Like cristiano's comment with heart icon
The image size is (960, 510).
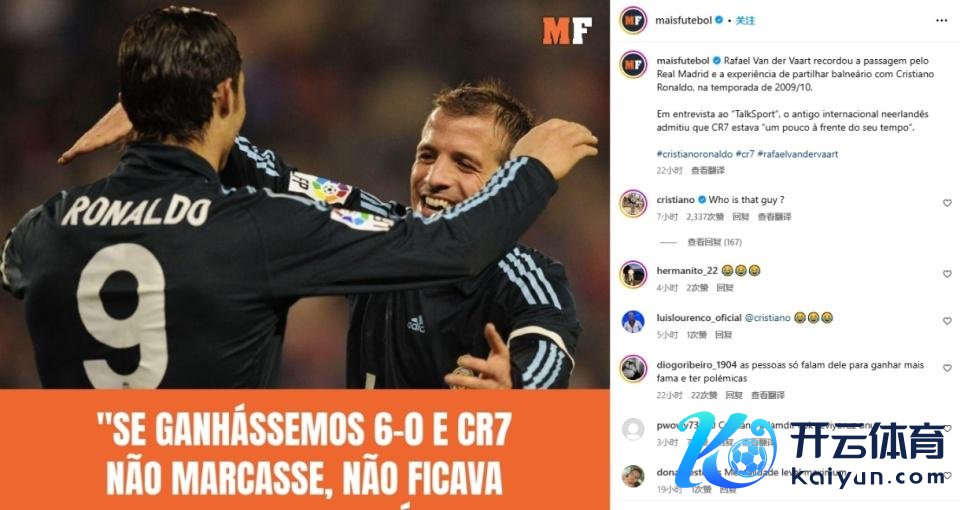tap(947, 203)
